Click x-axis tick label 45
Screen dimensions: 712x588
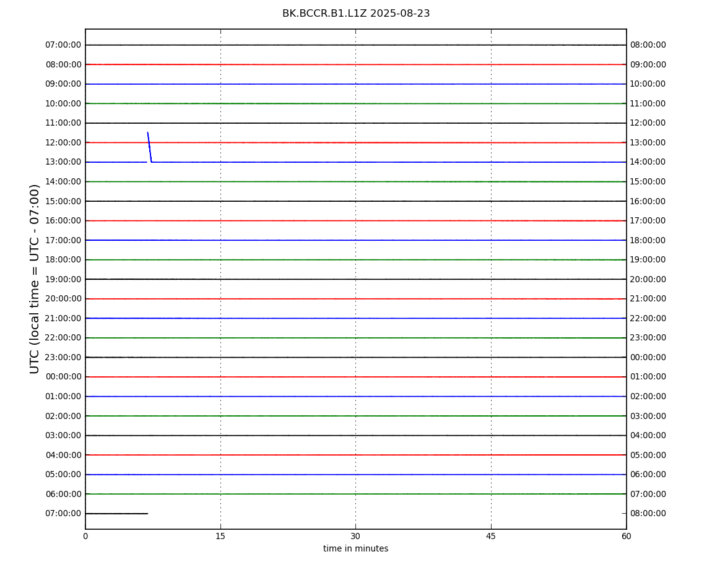(491, 536)
